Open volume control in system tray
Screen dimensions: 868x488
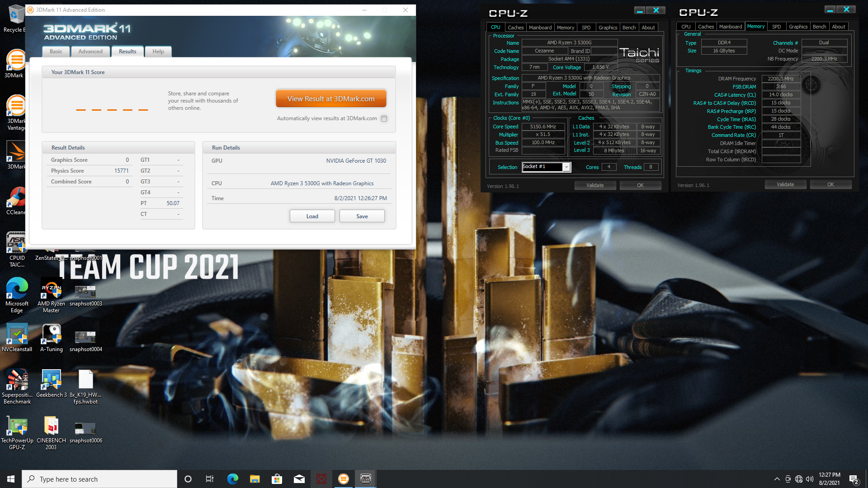coord(809,479)
